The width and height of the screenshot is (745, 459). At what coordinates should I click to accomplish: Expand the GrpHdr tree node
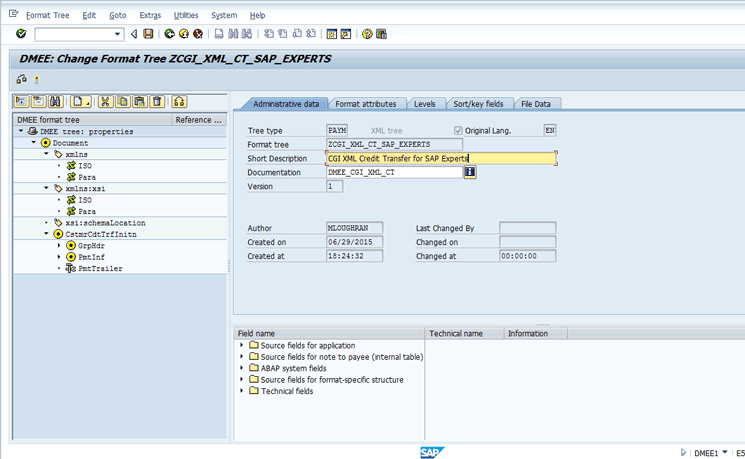coord(59,245)
